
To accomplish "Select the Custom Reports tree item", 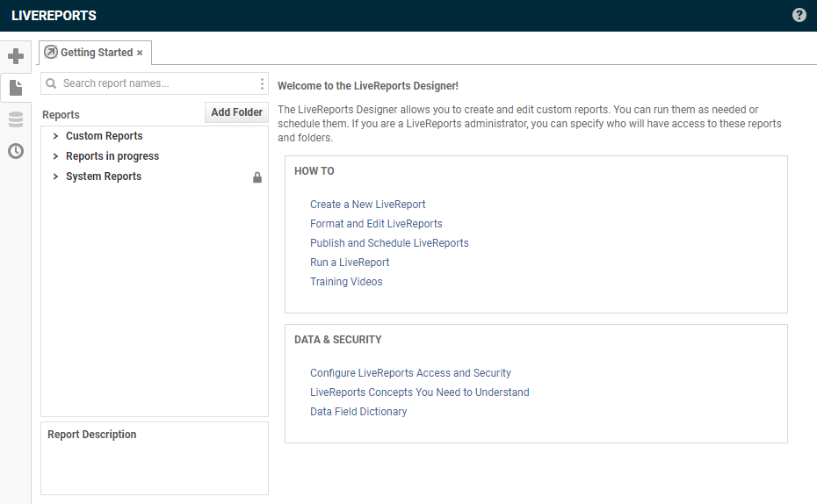I will 105,136.
